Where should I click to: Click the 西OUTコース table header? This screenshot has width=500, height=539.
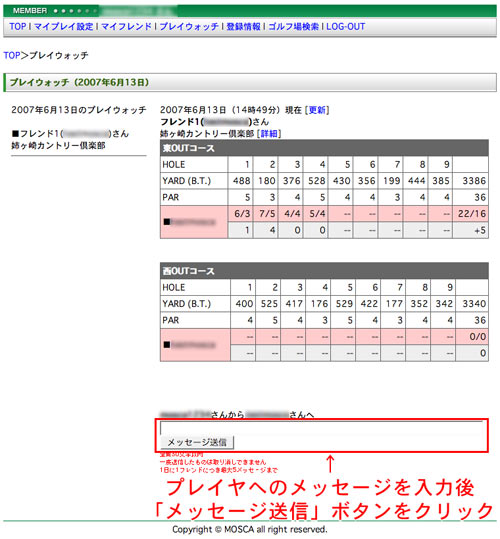tap(324, 271)
